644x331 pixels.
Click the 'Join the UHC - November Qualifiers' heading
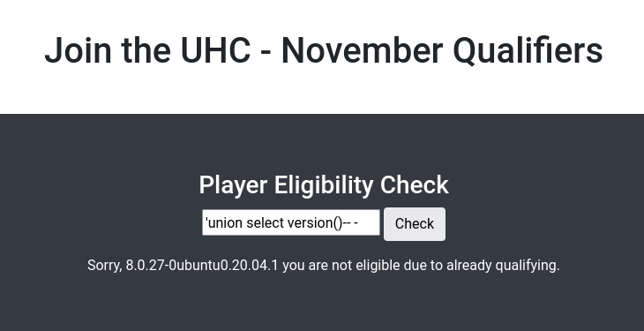pyautogui.click(x=324, y=50)
